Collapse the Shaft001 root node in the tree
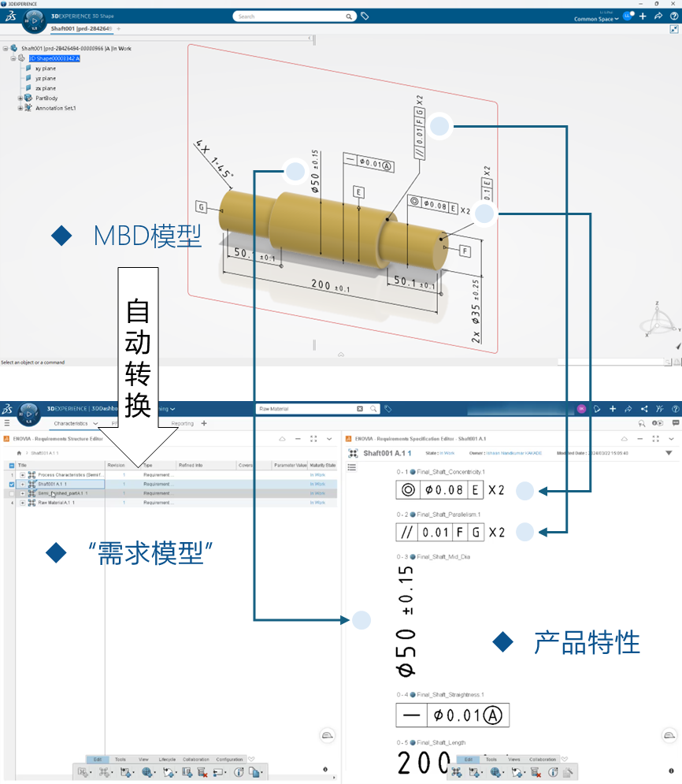The image size is (682, 784). click(6, 49)
